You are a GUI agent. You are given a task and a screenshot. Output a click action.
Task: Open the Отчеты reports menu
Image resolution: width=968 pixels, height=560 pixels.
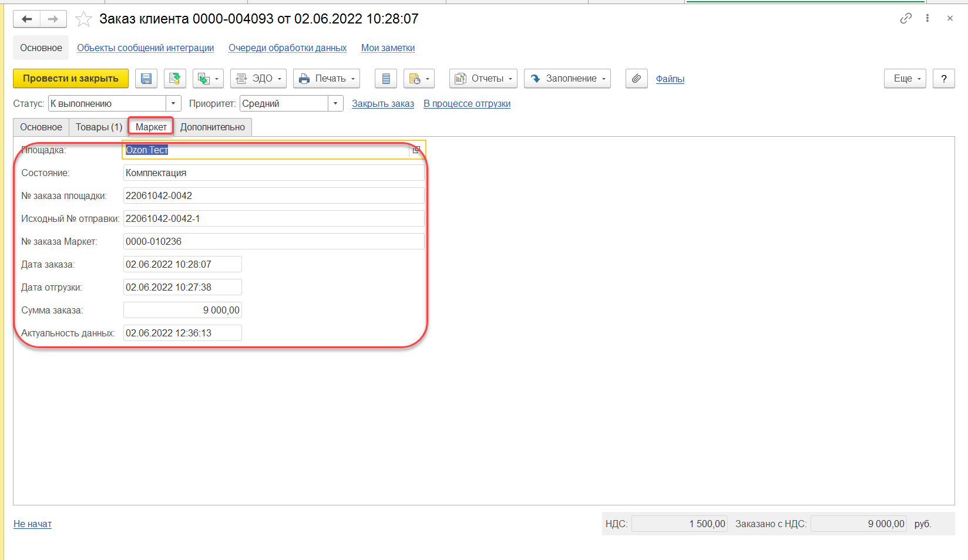coord(483,79)
